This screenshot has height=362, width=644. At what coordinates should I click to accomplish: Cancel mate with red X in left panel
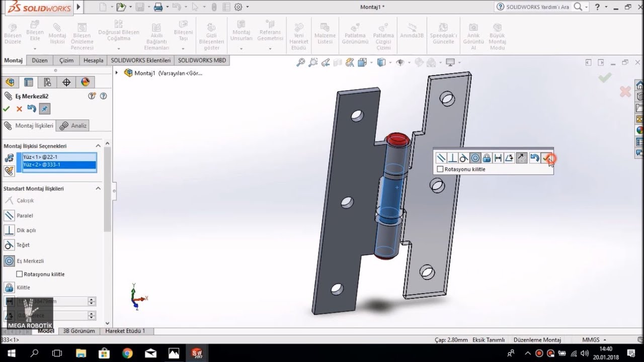pos(19,109)
